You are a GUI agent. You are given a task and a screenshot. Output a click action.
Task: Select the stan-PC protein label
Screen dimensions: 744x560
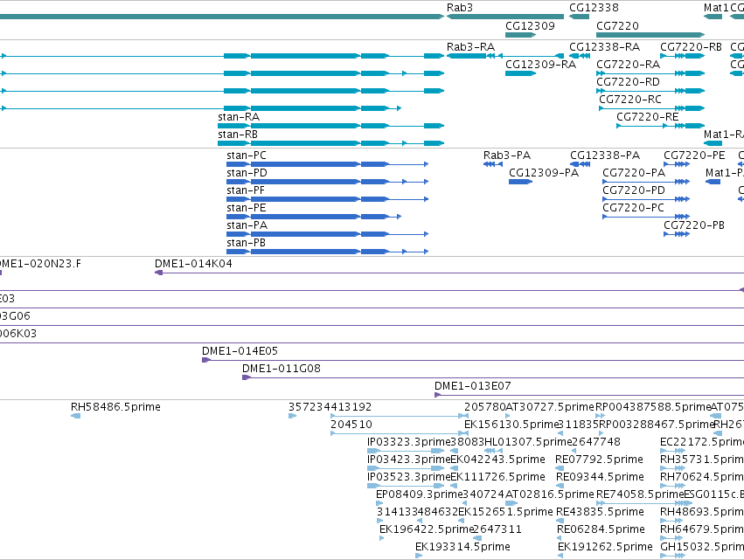point(247,156)
